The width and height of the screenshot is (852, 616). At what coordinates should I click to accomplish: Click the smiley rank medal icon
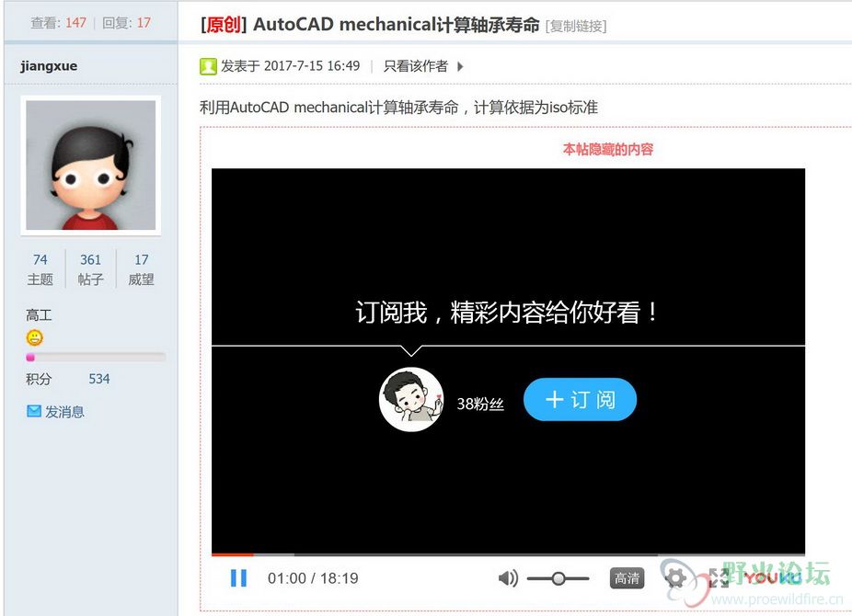coord(34,337)
